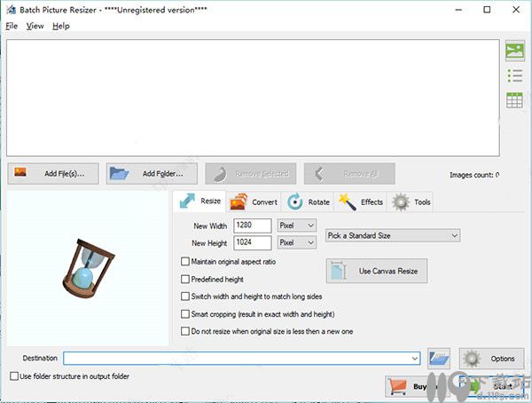The width and height of the screenshot is (532, 403).
Task: Click Remove Selected button
Action: 250,174
